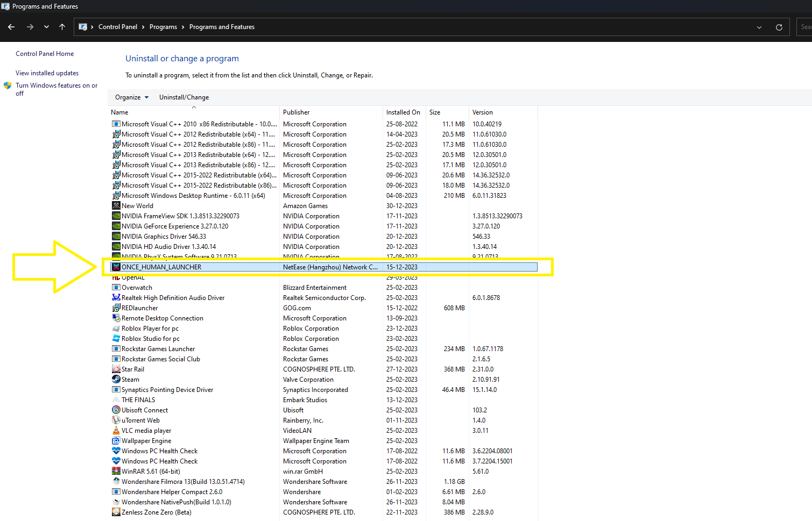Open the Organize dropdown menu
This screenshot has height=521, width=812.
coord(132,97)
